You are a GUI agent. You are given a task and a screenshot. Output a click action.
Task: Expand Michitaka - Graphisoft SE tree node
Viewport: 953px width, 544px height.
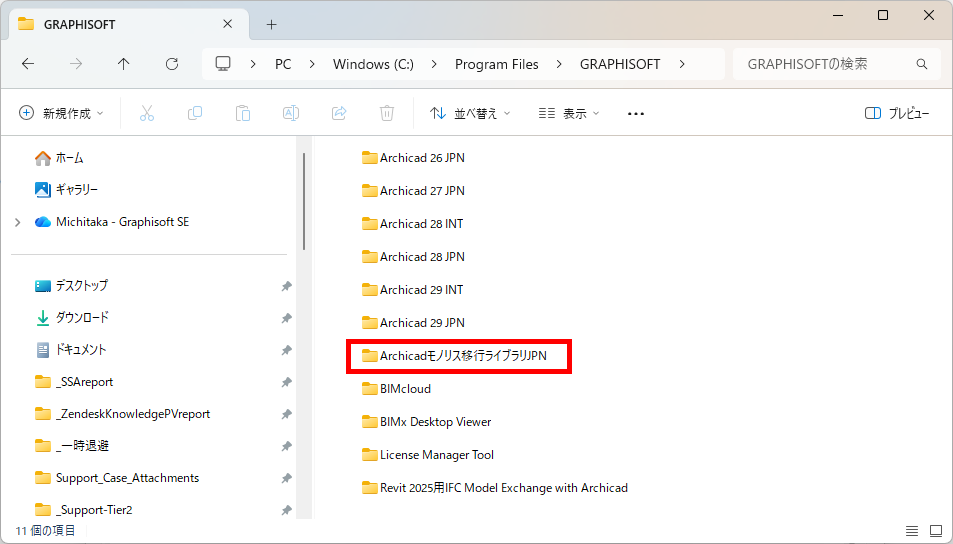(18, 222)
